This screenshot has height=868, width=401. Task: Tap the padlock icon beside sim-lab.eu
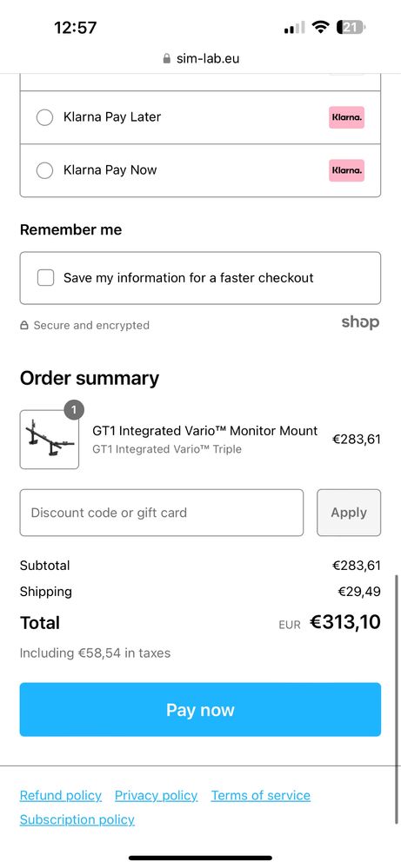(167, 58)
